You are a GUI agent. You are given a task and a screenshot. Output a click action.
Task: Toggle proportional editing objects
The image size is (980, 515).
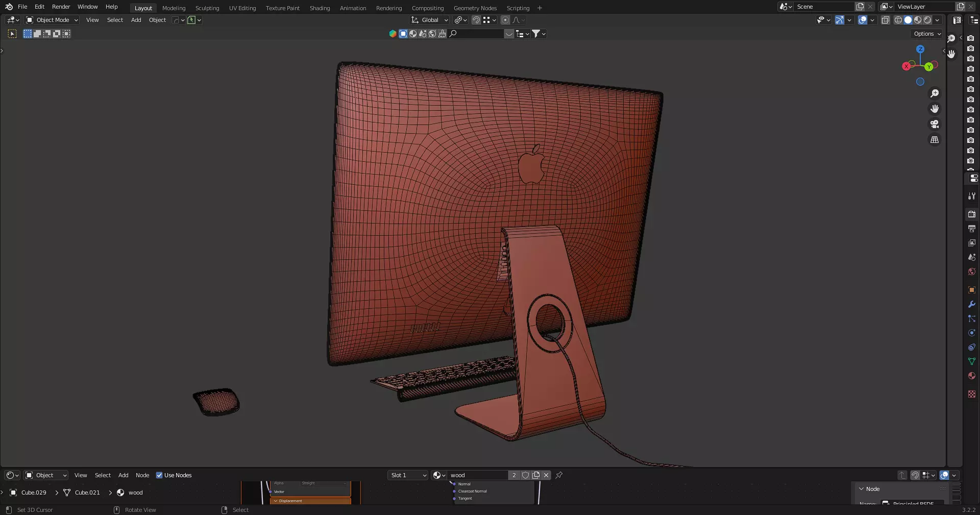505,20
